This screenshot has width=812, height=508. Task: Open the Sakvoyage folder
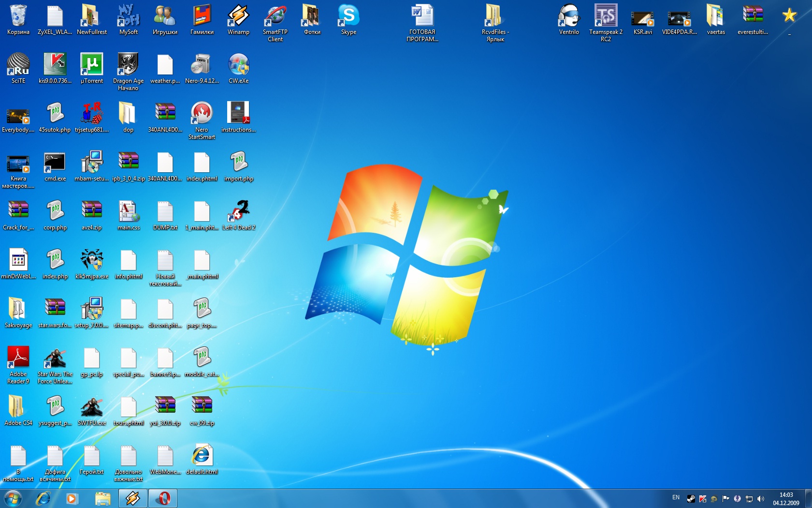coord(18,313)
